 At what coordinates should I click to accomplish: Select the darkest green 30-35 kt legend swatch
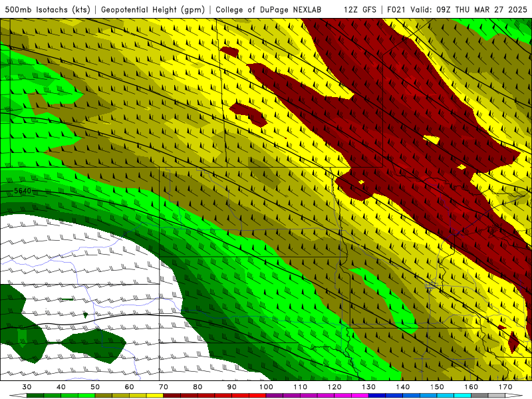pos(35,396)
